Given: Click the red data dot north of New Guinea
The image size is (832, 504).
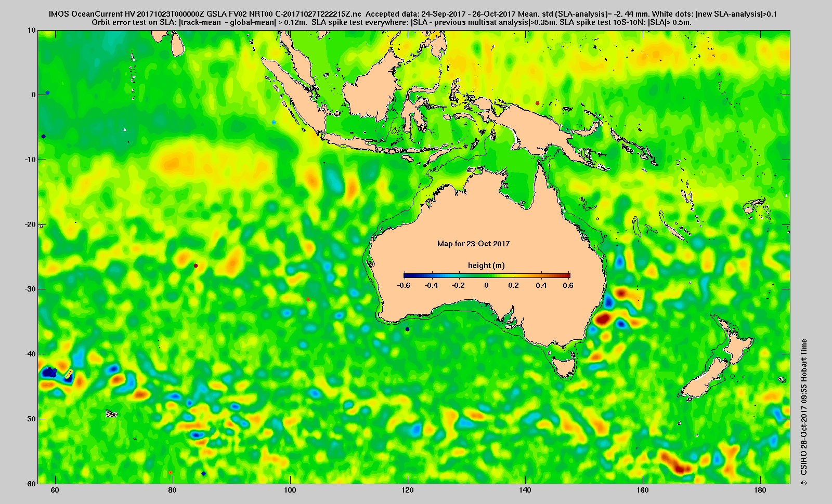Looking at the screenshot, I should [537, 103].
